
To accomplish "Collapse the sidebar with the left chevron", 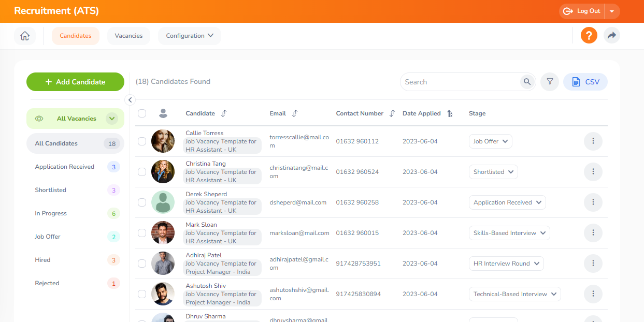I will (x=130, y=100).
